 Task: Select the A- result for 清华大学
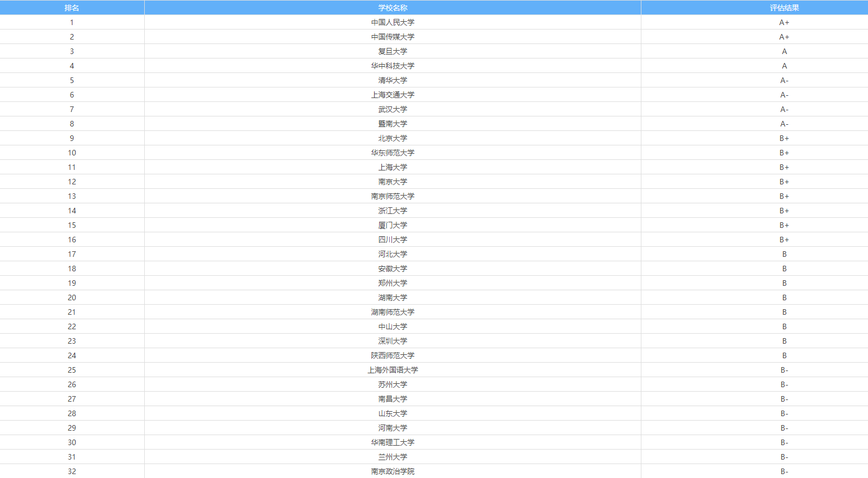784,80
